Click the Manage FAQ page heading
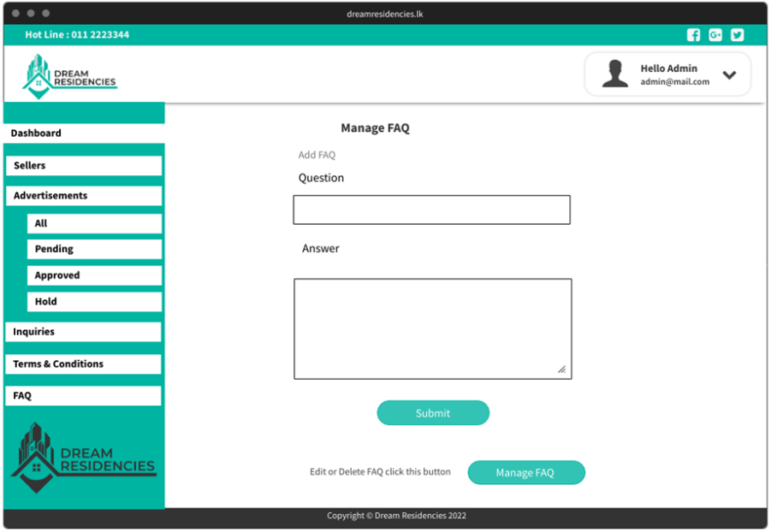Viewport: 771px width, 532px height. pos(375,128)
